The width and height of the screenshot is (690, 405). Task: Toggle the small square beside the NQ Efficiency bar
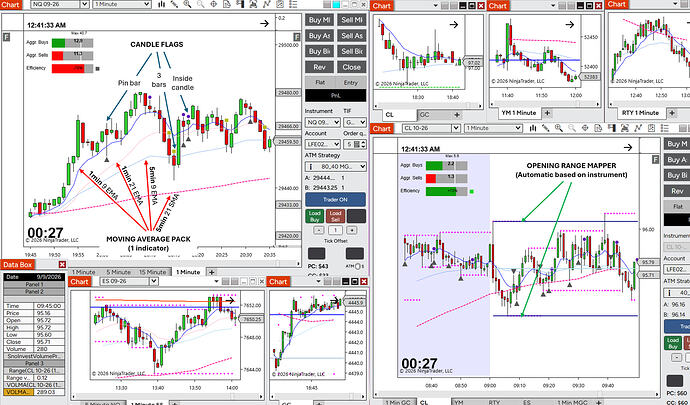(97, 69)
